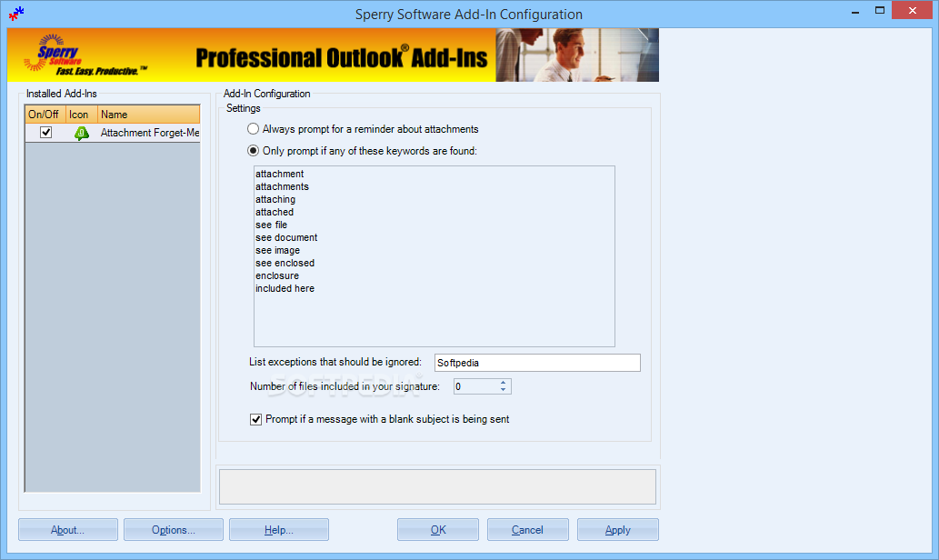The image size is (939, 560).
Task: Decrease the number of signature files
Action: (503, 390)
